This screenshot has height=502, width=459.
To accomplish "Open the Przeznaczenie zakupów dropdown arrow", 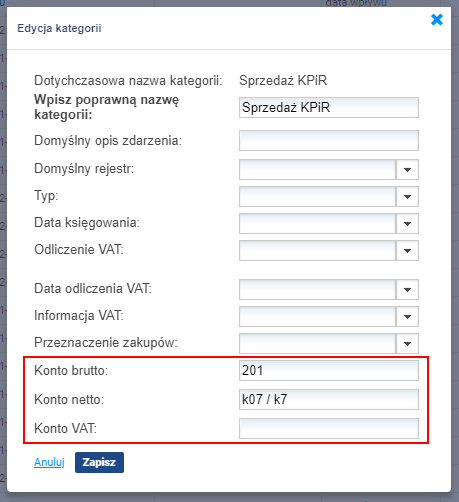I will 407,344.
